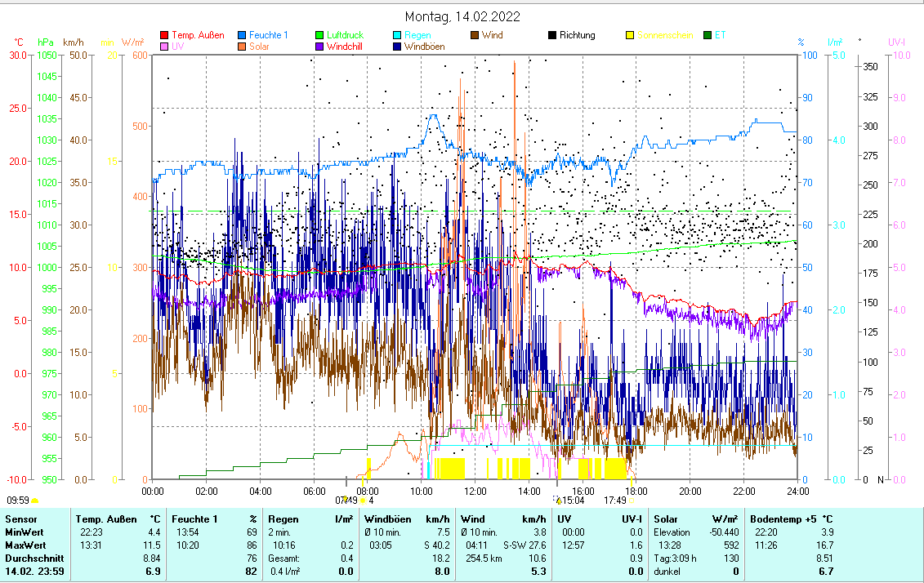This screenshot has height=583, width=924.
Task: Click the Windböen statistics column header
Action: (387, 519)
